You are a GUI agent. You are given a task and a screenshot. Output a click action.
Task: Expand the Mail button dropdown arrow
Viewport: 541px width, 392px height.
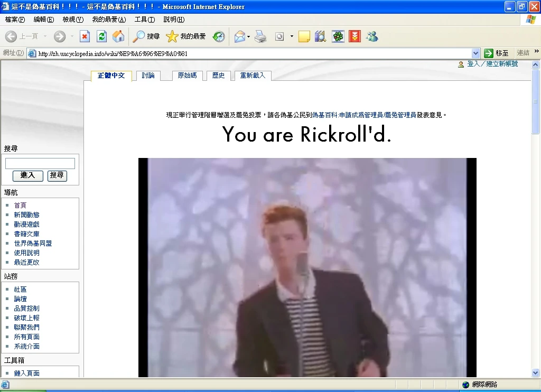(x=248, y=36)
